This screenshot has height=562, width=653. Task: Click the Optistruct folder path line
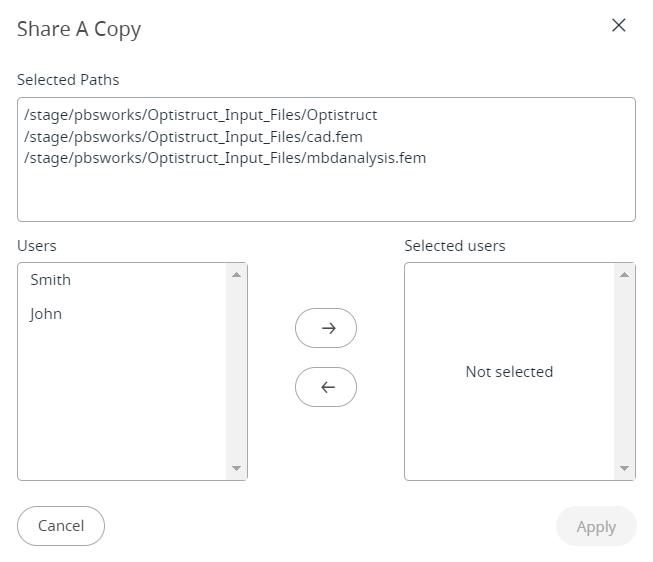point(200,115)
